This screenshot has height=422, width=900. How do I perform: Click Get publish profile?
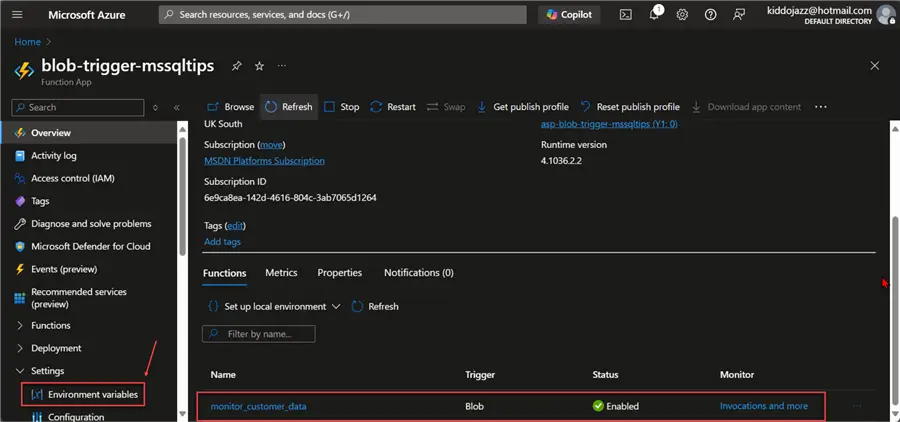click(x=523, y=107)
